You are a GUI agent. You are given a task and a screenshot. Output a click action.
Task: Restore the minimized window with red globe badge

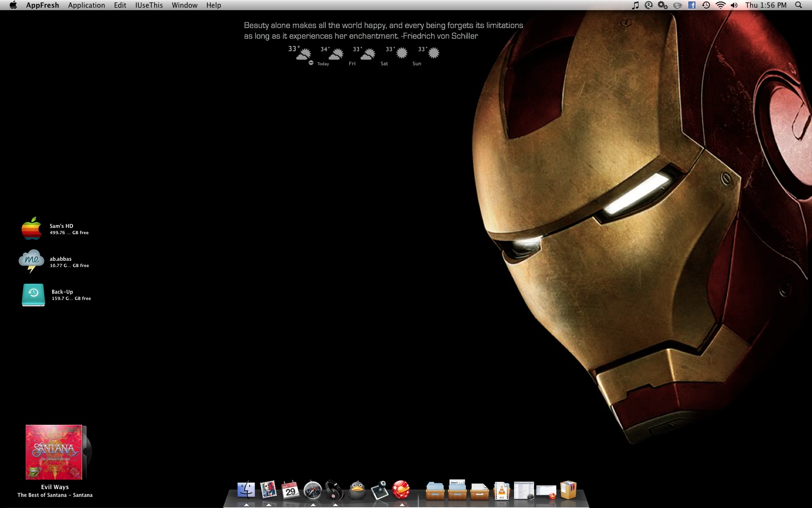pos(546,492)
